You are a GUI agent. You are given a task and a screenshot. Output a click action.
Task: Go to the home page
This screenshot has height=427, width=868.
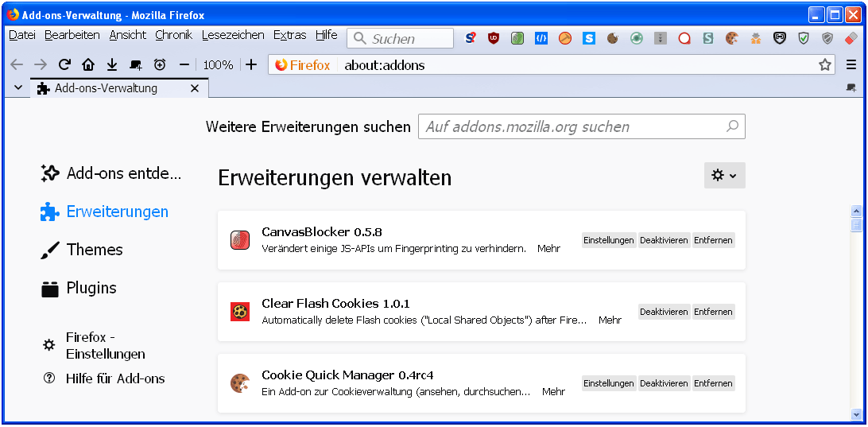tap(88, 64)
